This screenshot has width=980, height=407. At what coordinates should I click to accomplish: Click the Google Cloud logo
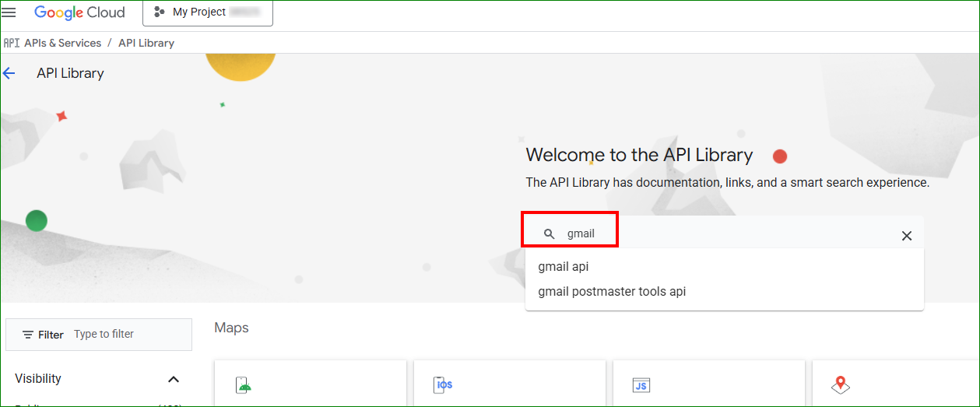(79, 12)
